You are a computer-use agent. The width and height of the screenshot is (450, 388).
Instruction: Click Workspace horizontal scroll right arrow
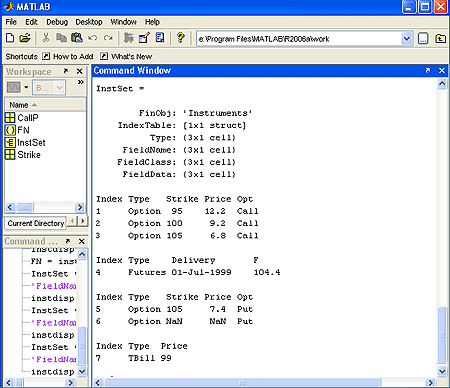[x=80, y=207]
